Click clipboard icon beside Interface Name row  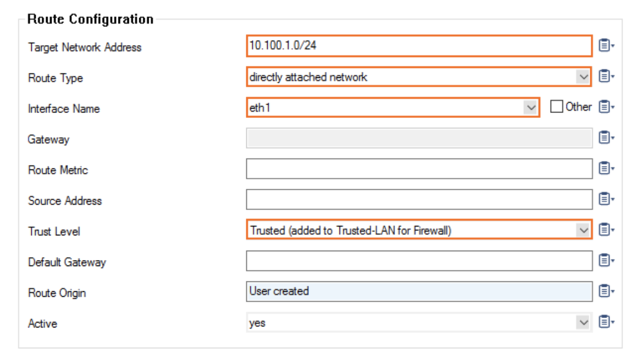tap(605, 107)
